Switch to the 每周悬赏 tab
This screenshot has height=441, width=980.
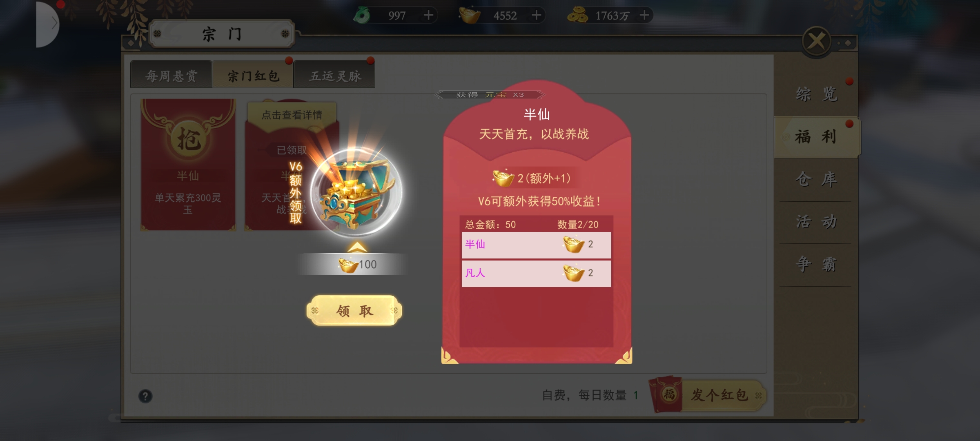171,75
